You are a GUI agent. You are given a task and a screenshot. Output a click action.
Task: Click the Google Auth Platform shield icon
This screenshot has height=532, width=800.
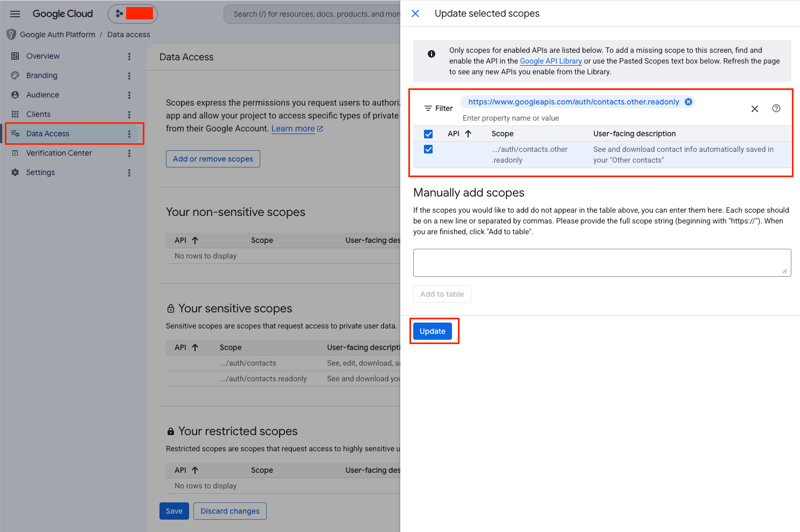point(11,34)
